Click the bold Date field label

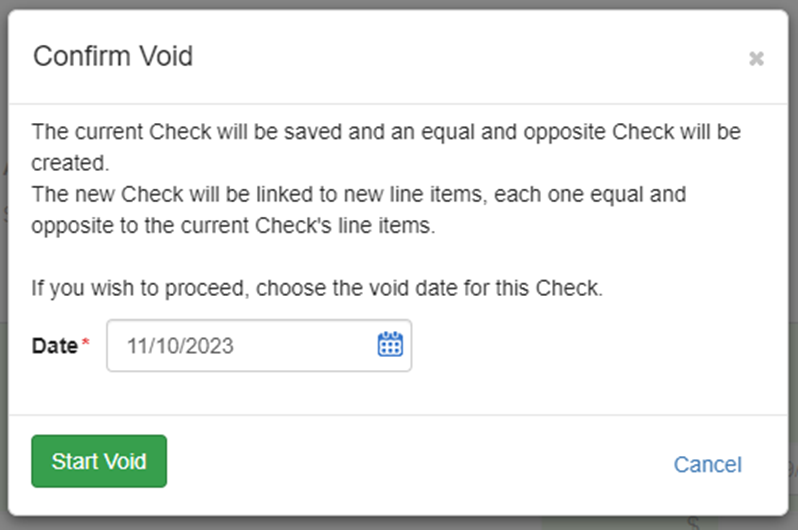coord(54,346)
